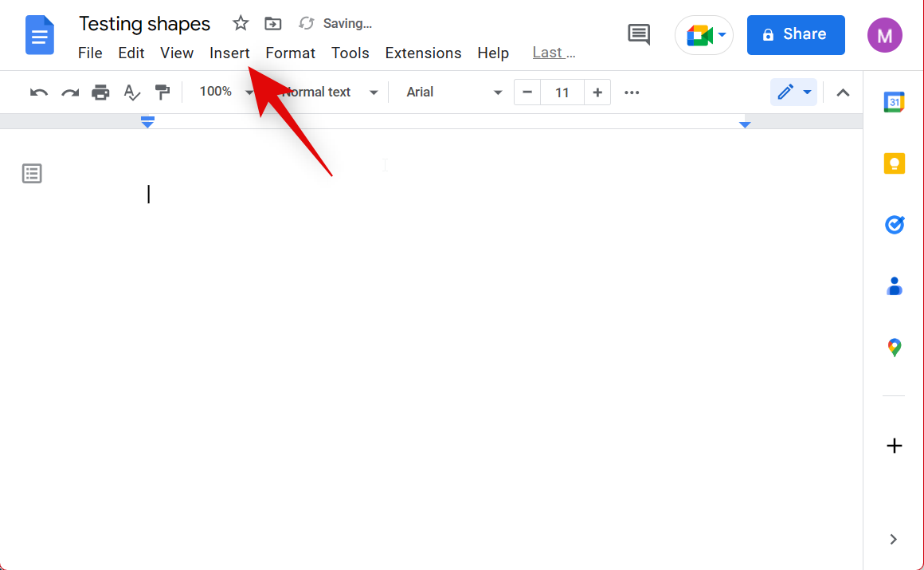Click the Redo icon
The width and height of the screenshot is (924, 570).
[70, 92]
